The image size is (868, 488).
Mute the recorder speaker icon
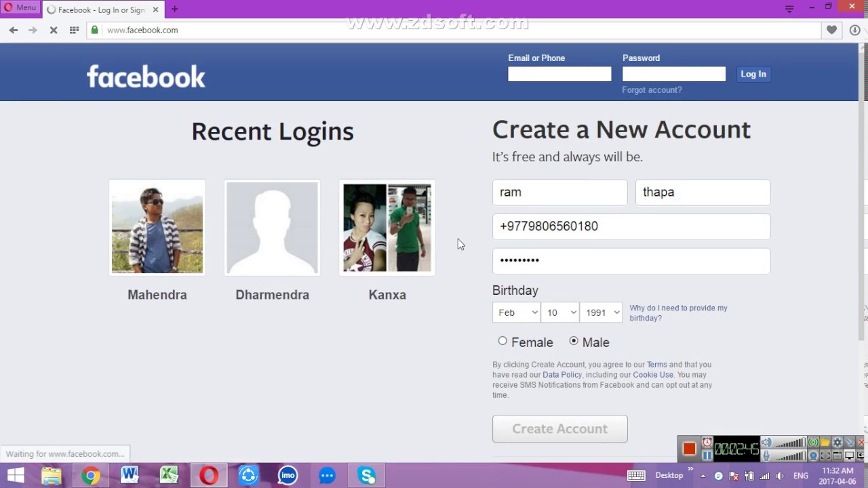click(766, 443)
